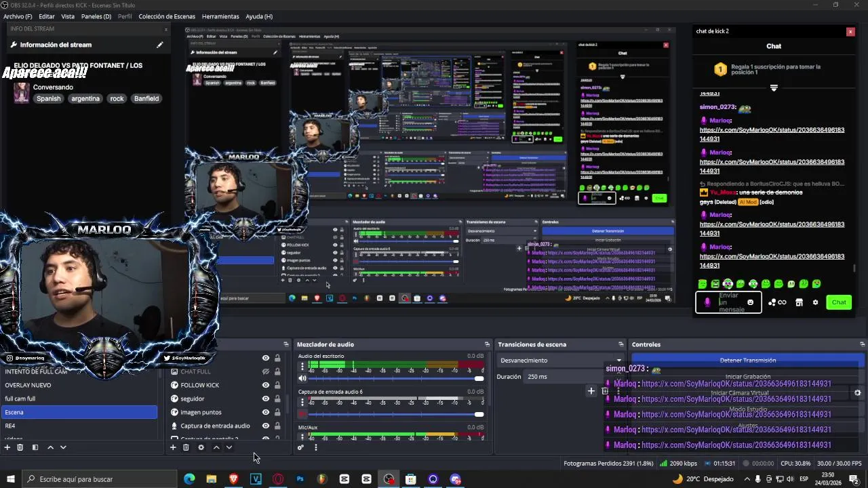Add a new scene with the plus icon
Screen dimensions: 868x488
click(7, 447)
